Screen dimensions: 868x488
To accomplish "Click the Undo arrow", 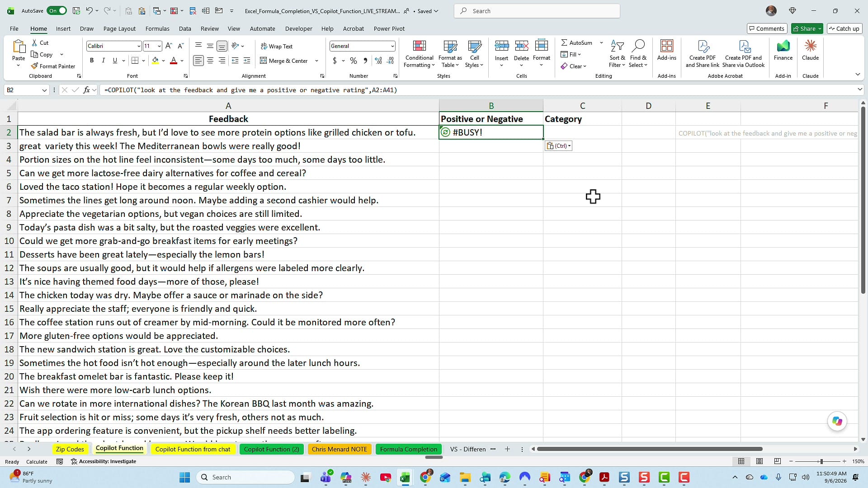I will (89, 11).
